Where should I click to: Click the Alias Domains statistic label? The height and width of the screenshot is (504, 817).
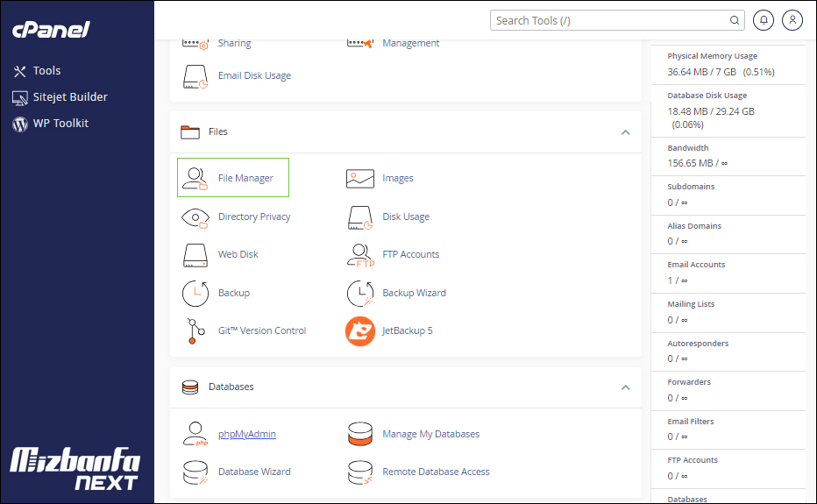coord(694,226)
